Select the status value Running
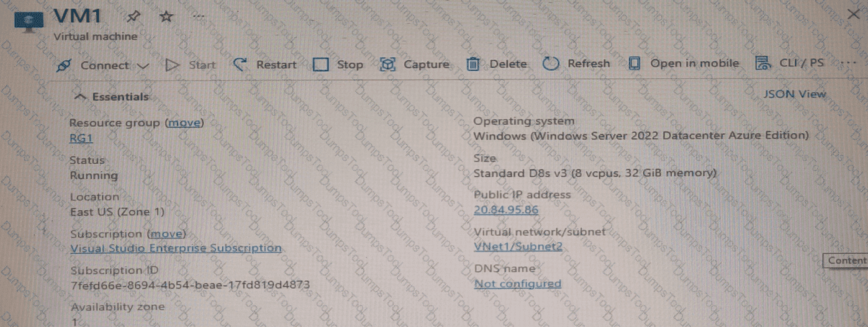The height and width of the screenshot is (327, 868). coord(94,176)
